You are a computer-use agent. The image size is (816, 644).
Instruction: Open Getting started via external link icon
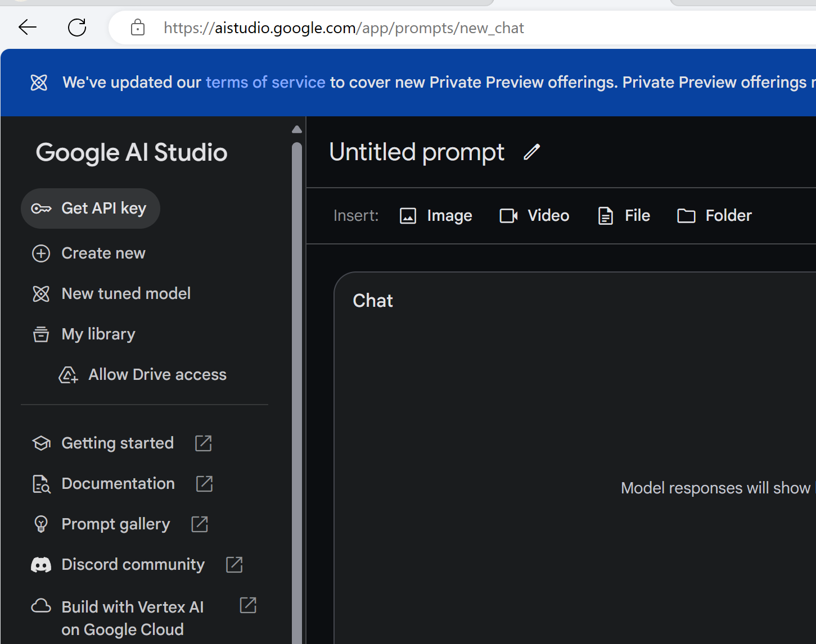click(x=204, y=443)
